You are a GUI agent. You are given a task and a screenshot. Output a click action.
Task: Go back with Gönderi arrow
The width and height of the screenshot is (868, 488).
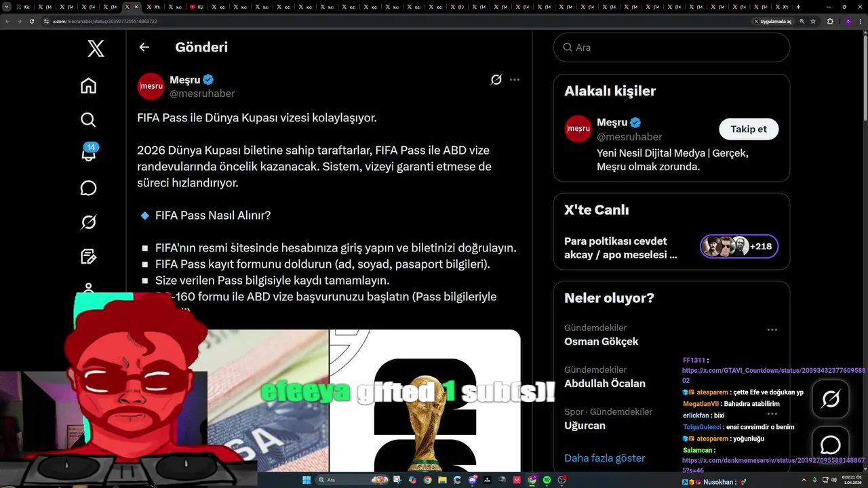click(x=144, y=47)
